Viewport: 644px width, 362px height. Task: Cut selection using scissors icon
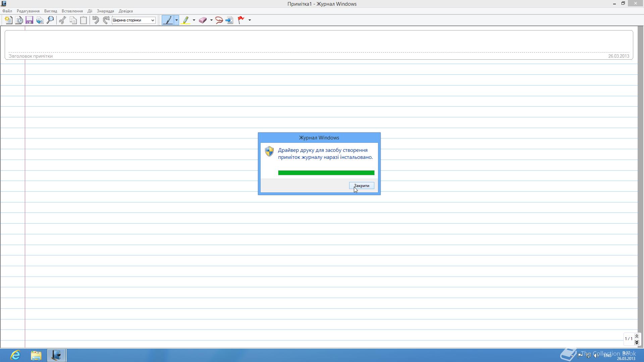coord(62,20)
